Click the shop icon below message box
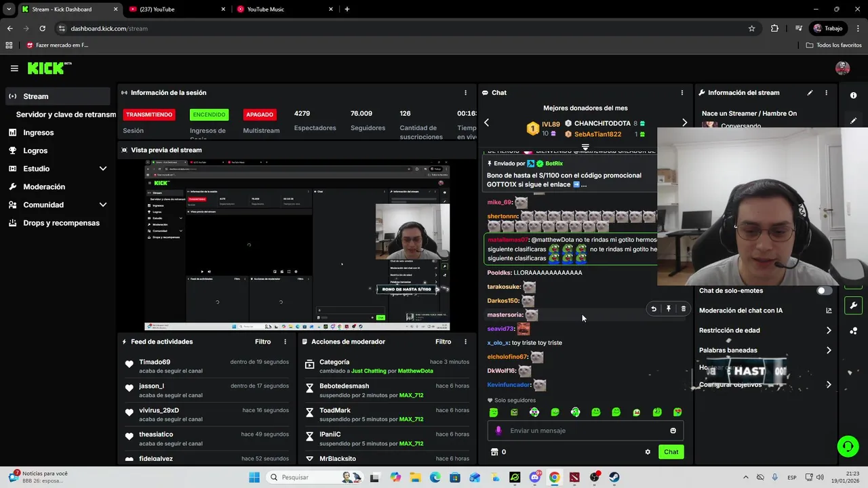This screenshot has height=488, width=868. [494, 452]
